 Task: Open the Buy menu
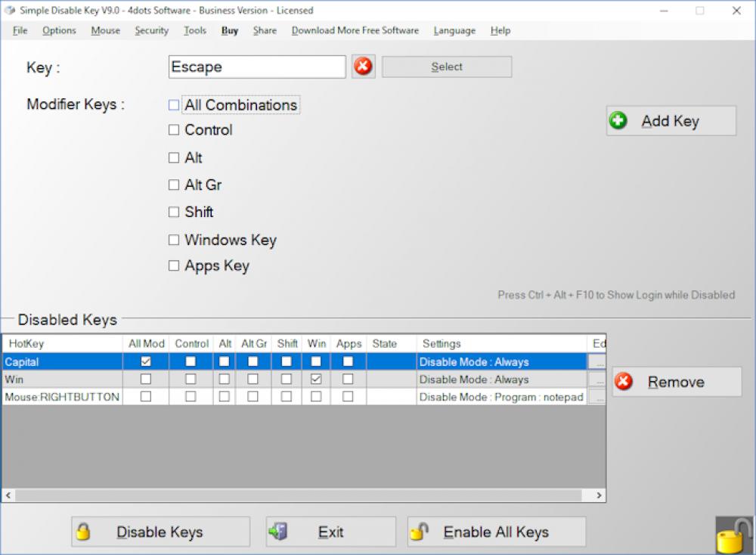pos(229,30)
